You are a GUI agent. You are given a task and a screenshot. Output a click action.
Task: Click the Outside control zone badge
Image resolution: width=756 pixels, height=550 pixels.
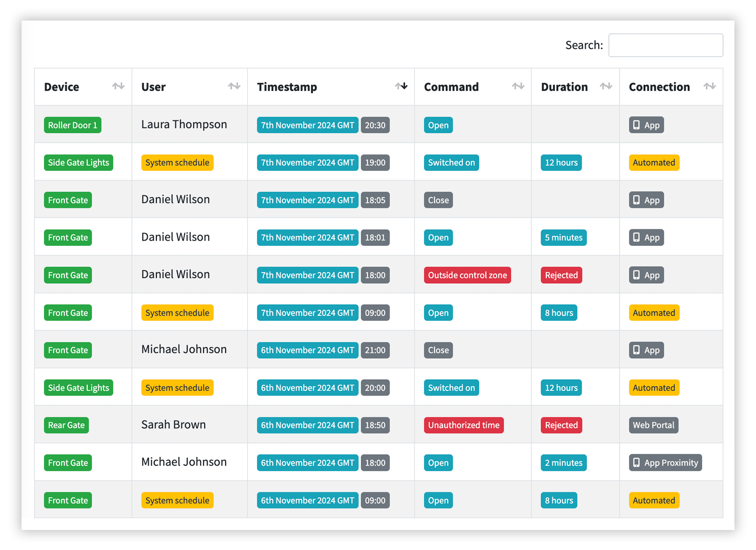pos(467,275)
